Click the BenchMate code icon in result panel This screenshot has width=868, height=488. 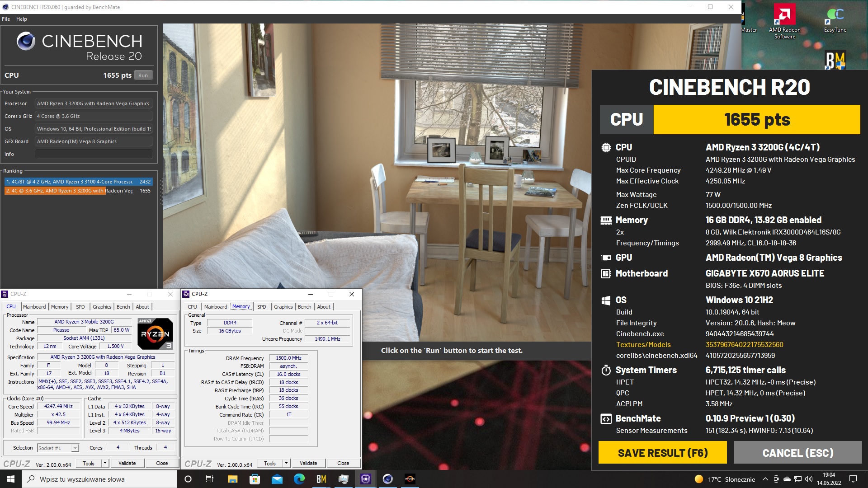pos(606,419)
